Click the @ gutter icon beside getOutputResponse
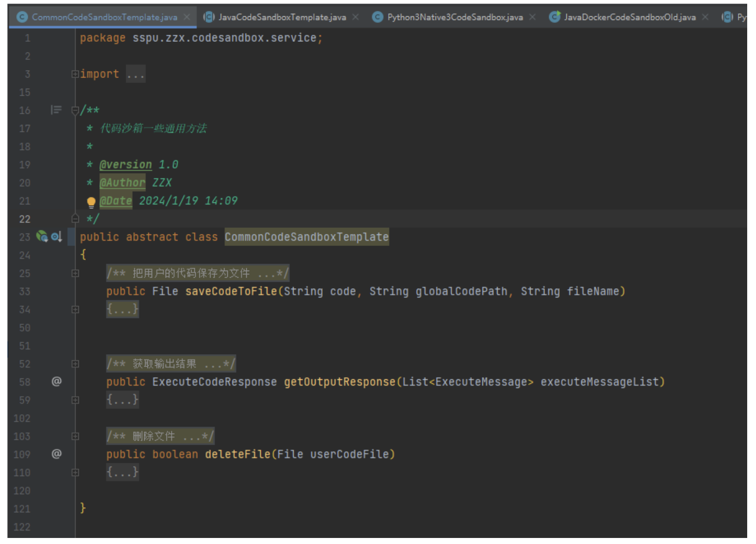This screenshot has height=544, width=756. pos(56,382)
